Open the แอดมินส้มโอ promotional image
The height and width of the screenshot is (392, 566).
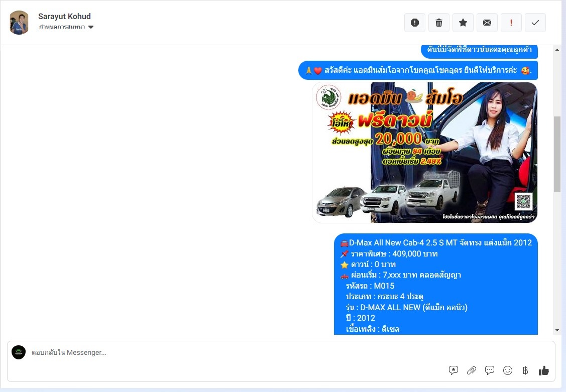click(425, 153)
